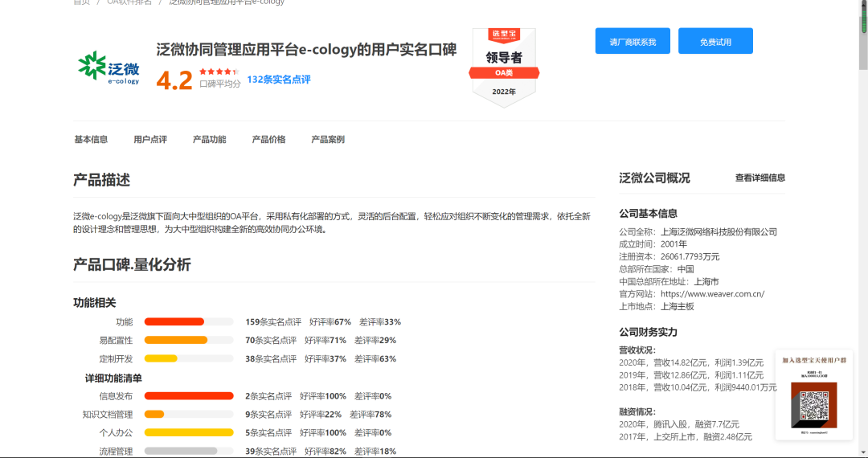Screen dimensions: 868x458
Task: Open the https://www.weaver.com.cn/ website link
Action: point(712,294)
